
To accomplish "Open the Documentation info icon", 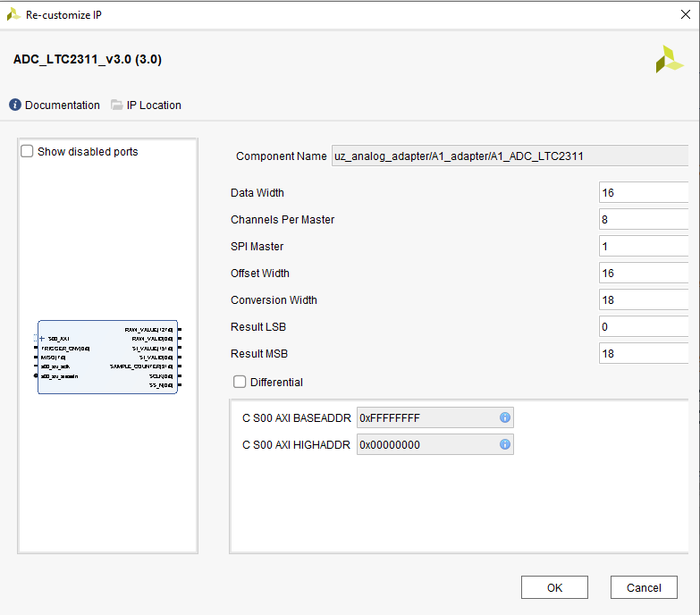I will click(x=15, y=105).
